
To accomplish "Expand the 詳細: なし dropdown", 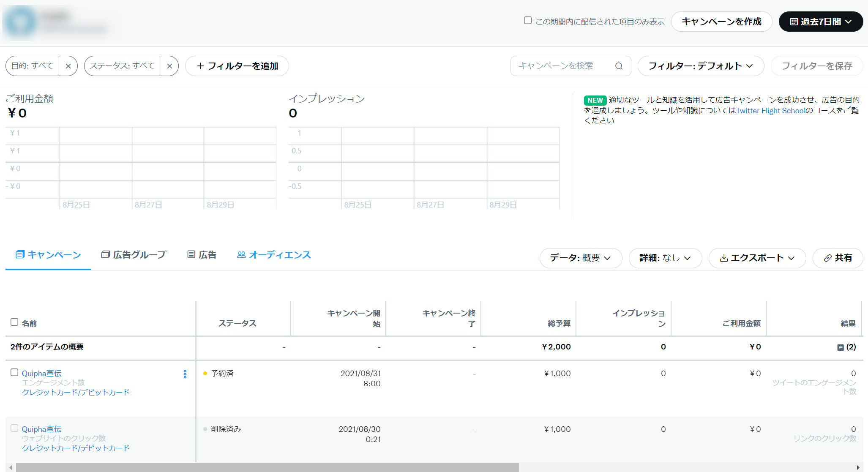I will pyautogui.click(x=665, y=258).
